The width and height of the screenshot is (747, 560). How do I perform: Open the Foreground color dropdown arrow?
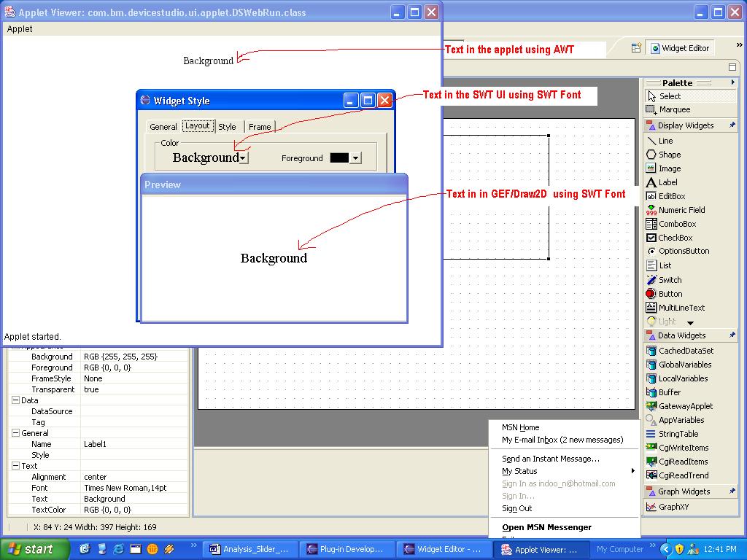click(355, 158)
